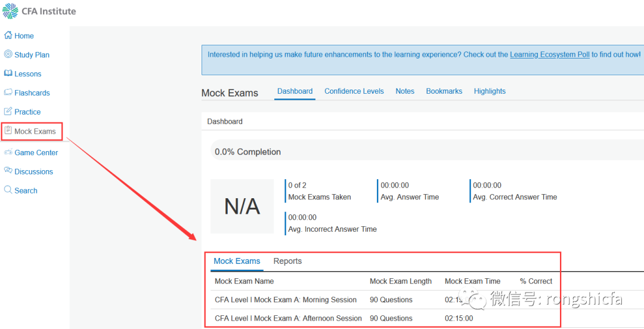644x329 pixels.
Task: Click the Dashboard panel title
Action: pyautogui.click(x=225, y=121)
